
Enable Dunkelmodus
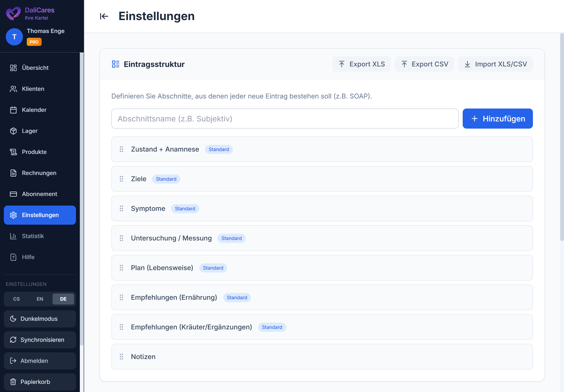(40, 319)
